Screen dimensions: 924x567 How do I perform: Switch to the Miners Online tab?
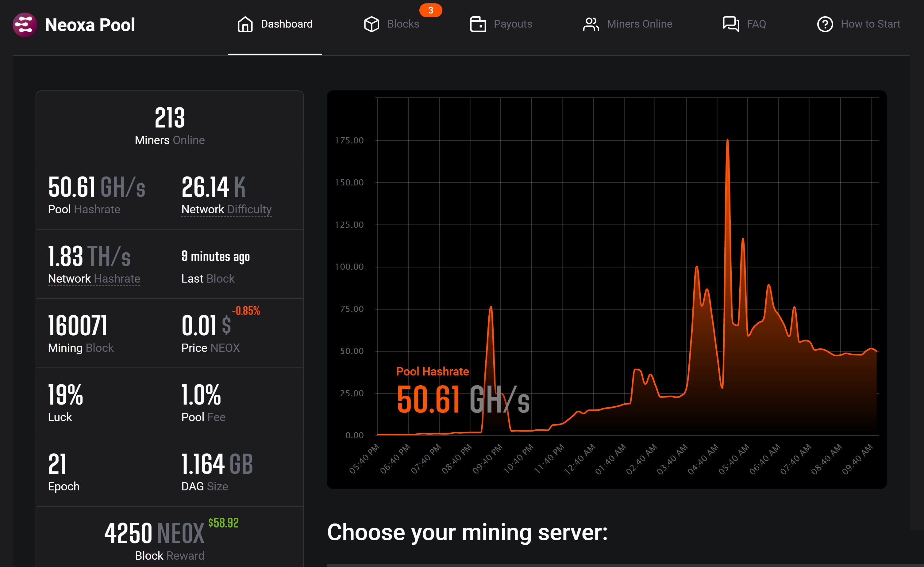[x=639, y=25]
